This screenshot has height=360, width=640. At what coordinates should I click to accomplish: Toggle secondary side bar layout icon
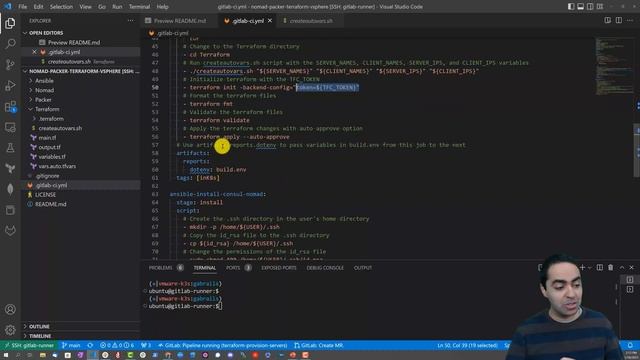[x=590, y=7]
